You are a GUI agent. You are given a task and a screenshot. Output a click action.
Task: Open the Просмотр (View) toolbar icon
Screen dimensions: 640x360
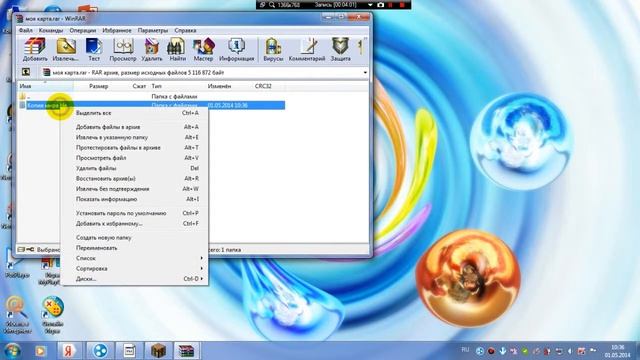pyautogui.click(x=123, y=49)
